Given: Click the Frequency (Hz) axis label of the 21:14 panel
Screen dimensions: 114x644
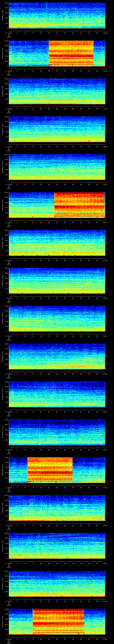Looking at the screenshot, I should pyautogui.click(x=3, y=16).
